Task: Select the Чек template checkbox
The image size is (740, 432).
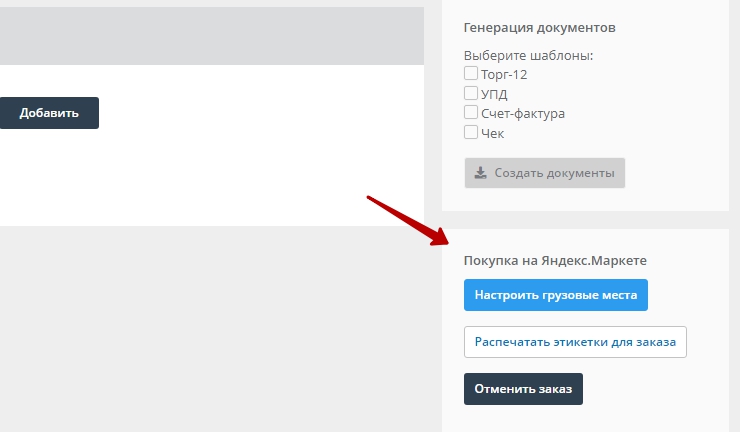Action: (x=471, y=132)
